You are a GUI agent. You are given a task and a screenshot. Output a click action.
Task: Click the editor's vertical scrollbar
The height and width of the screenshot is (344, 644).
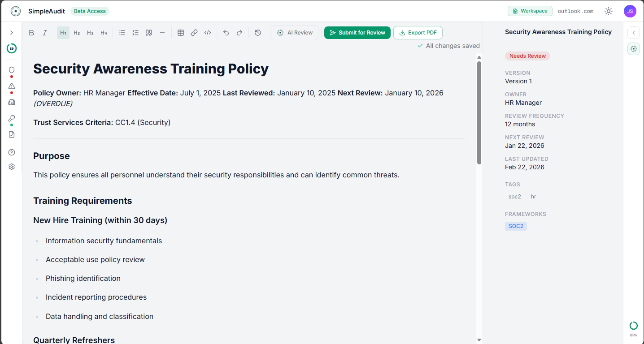click(x=479, y=112)
